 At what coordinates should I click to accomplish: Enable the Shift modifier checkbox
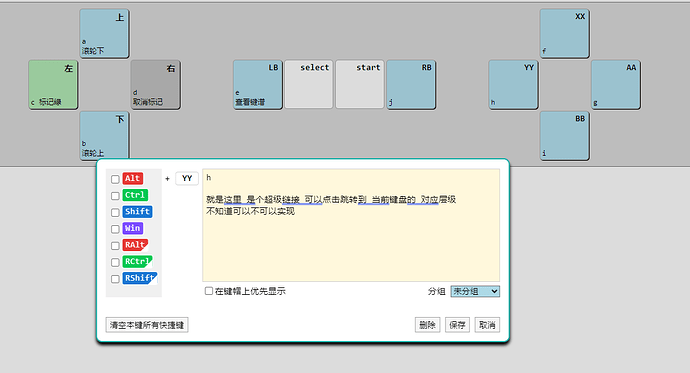point(115,212)
